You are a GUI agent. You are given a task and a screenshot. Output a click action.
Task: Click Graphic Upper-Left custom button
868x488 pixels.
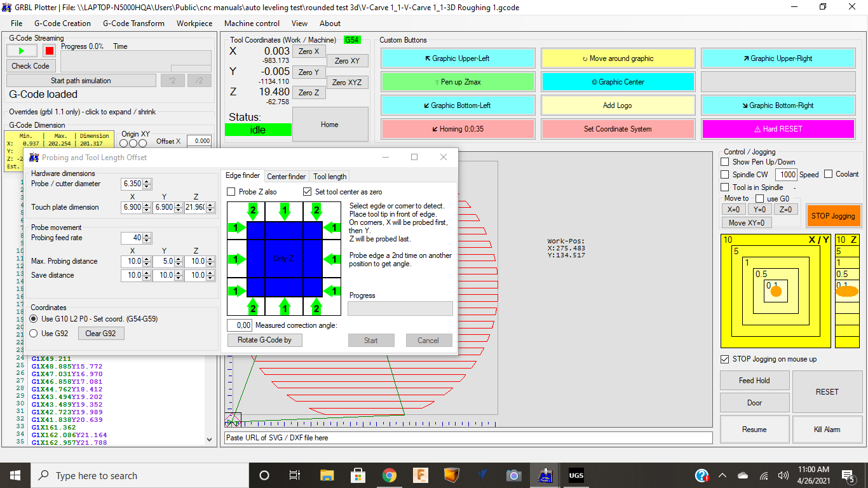(x=458, y=58)
